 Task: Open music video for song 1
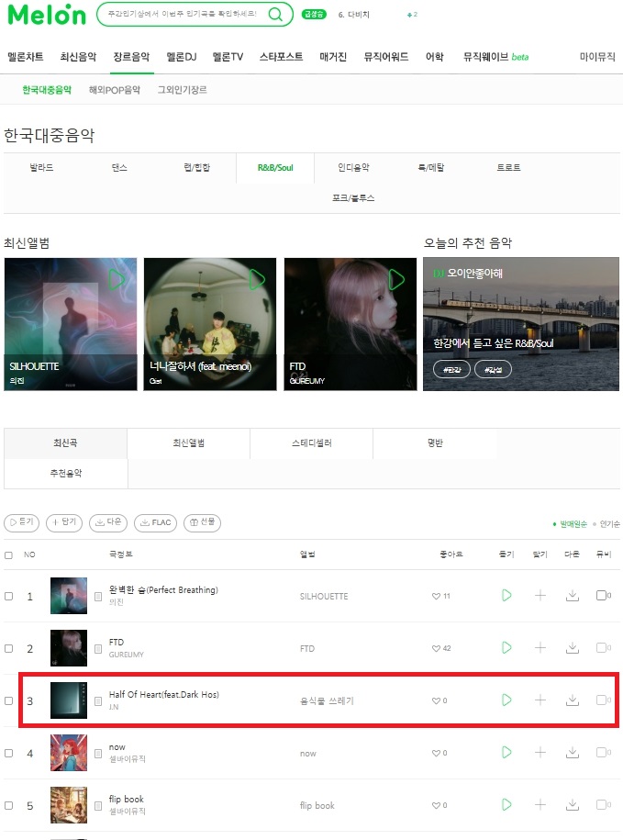[x=603, y=595]
